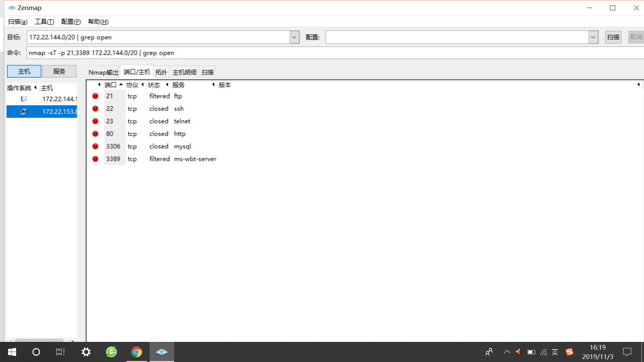Screen dimensions: 644x362
Task: Click the OS icon beside host 172.22.144.1
Action: [23, 99]
